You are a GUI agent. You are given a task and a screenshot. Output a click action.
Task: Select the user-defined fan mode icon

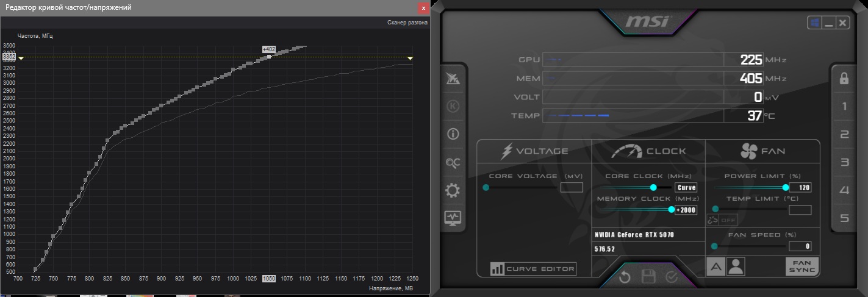click(737, 266)
